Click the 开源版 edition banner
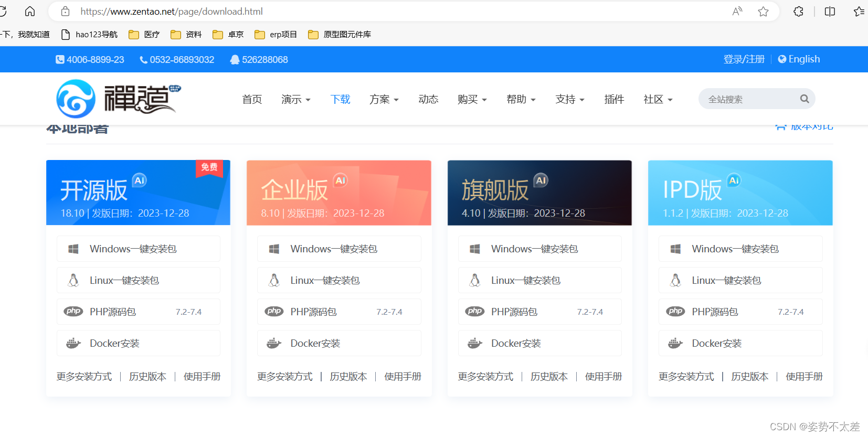This screenshot has height=437, width=868. (138, 193)
